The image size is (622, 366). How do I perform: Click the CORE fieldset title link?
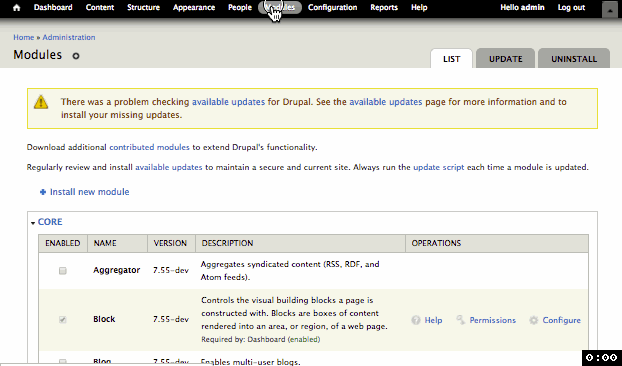50,222
